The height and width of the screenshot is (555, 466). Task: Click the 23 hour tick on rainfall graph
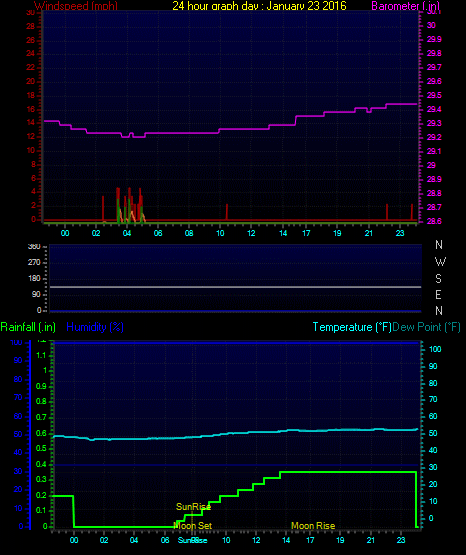pyautogui.click(x=401, y=540)
